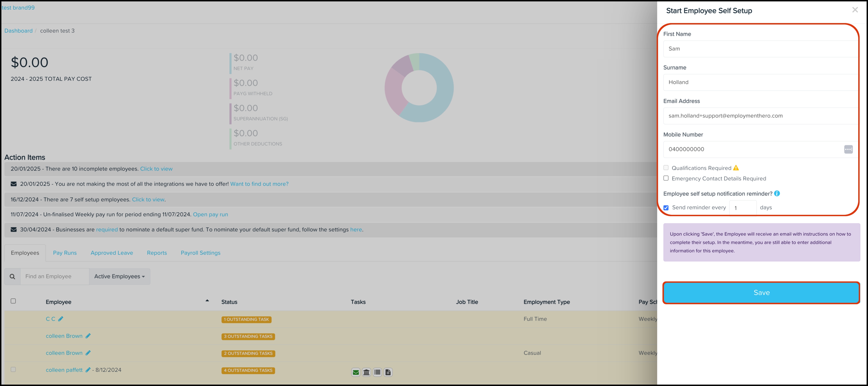Click the document task icon for colleen paffett
Viewport: 868px width, 386px height.
click(x=388, y=372)
